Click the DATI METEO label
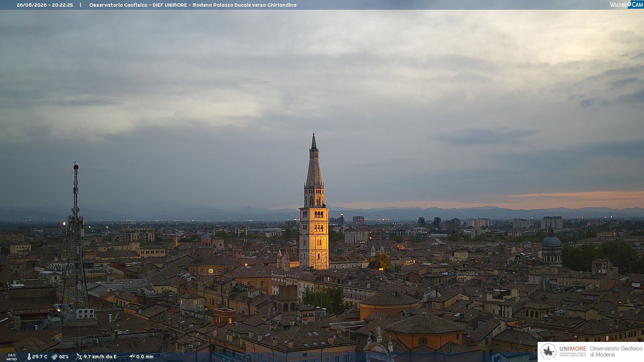 coord(12,357)
